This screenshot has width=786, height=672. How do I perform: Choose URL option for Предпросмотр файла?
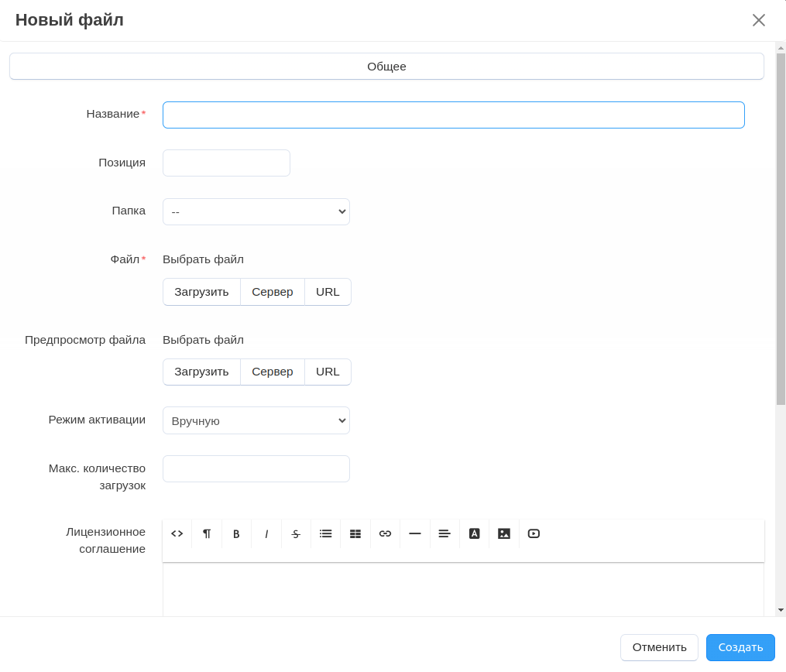[328, 372]
